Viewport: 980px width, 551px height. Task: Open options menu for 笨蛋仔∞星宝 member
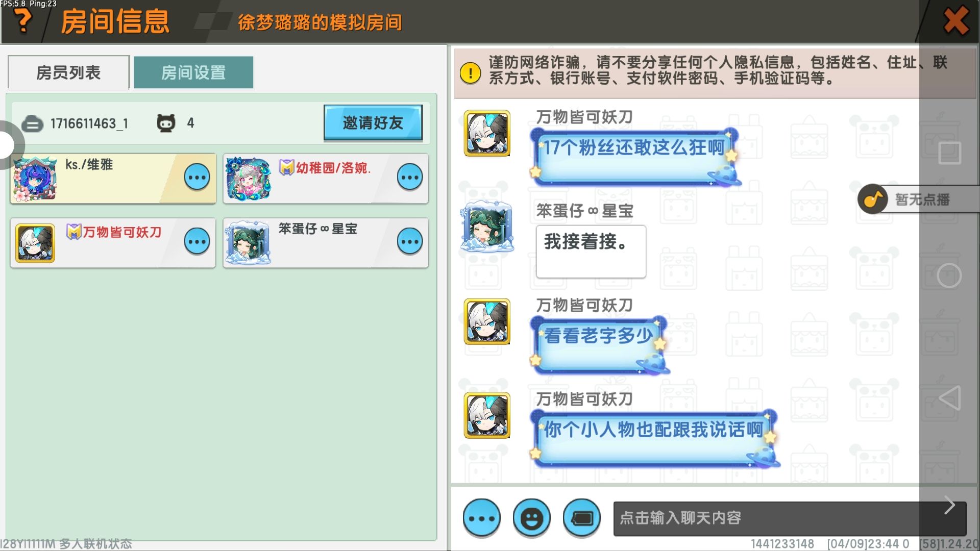[410, 242]
